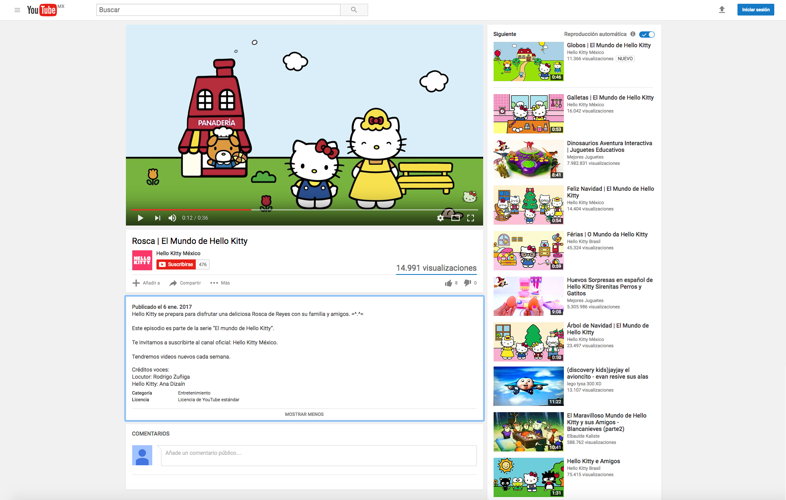
Task: Open Árbol de Navidad video thumbnail
Action: tap(528, 342)
